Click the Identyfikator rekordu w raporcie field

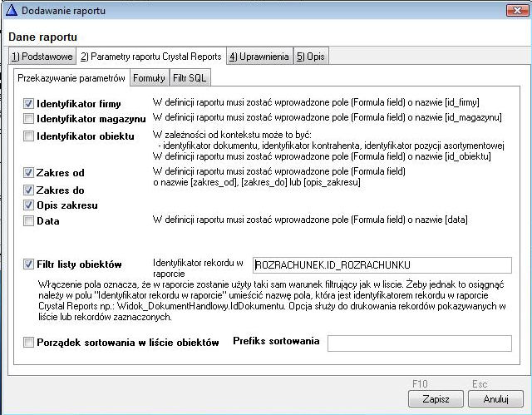pos(382,265)
